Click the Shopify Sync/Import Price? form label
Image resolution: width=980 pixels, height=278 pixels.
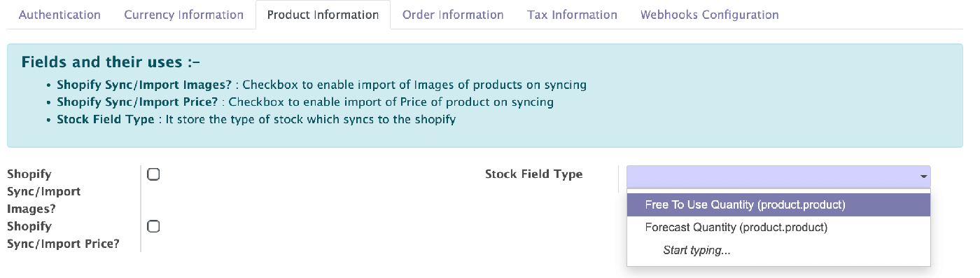point(63,235)
